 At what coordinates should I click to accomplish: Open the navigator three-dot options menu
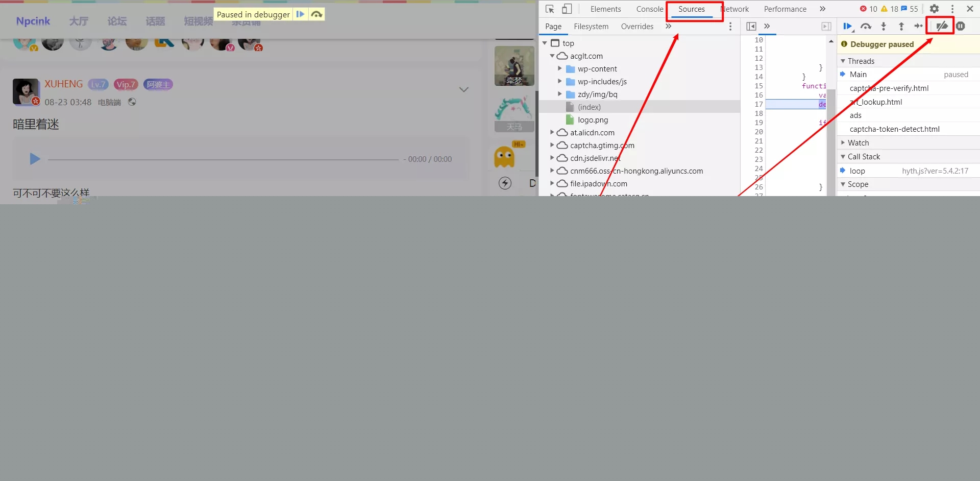coord(730,27)
